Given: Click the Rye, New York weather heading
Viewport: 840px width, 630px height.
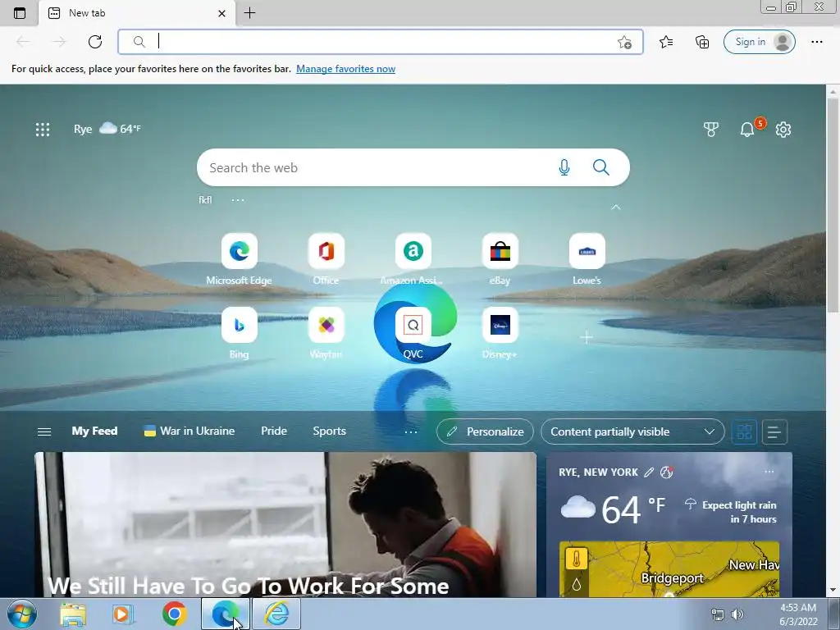Looking at the screenshot, I should coord(598,472).
